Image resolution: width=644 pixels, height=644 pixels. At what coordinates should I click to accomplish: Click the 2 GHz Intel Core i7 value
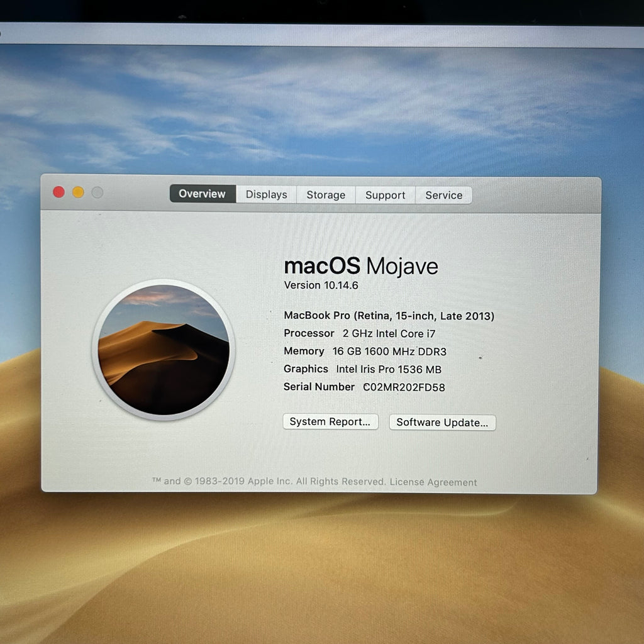pos(389,333)
